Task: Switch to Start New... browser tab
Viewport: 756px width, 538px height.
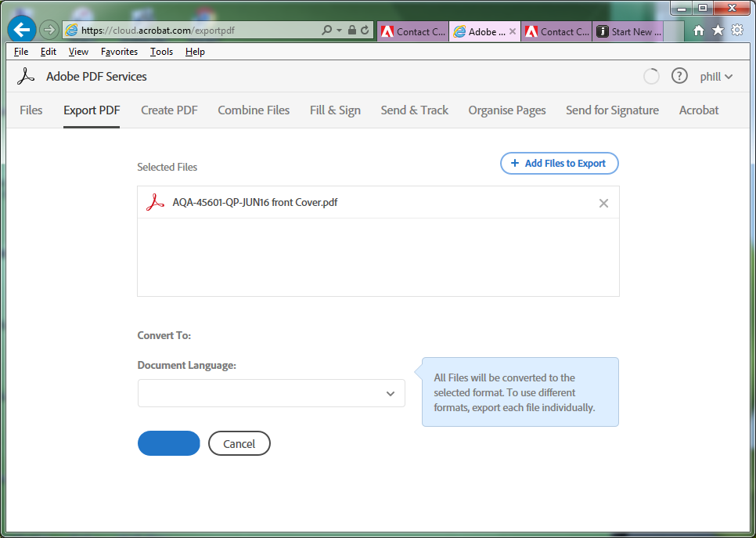Action: [x=628, y=31]
